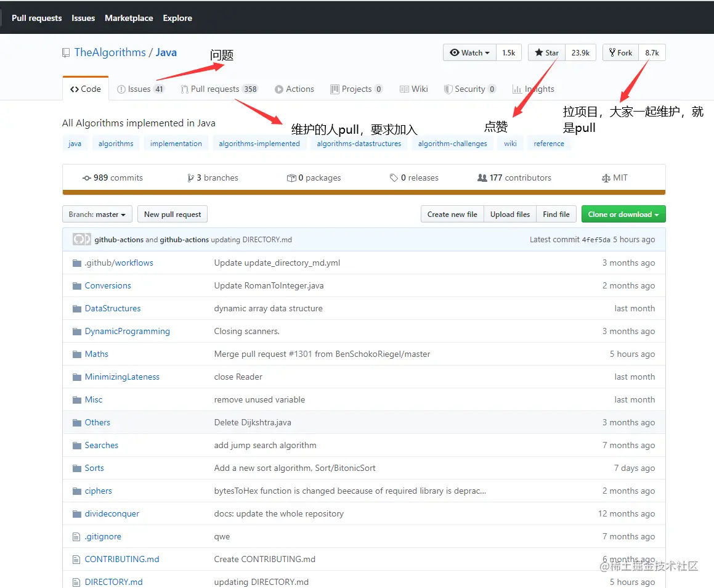The height and width of the screenshot is (588, 714).
Task: Open the MinimizingLateness folder
Action: [122, 377]
